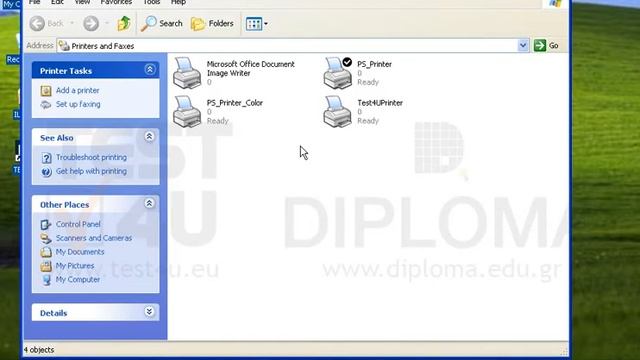Click the Other Places panel header
This screenshot has height=360, width=640.
(x=96, y=204)
